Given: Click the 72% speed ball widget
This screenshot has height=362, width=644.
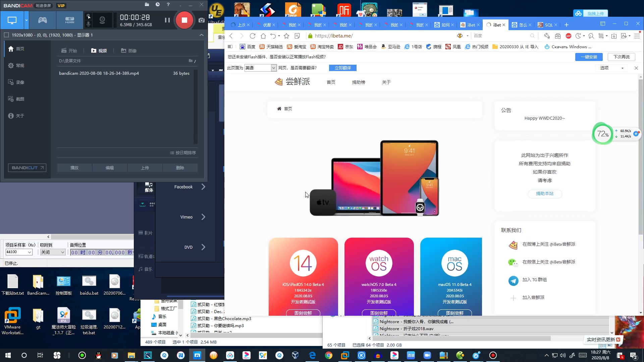Looking at the screenshot, I should pos(602,134).
